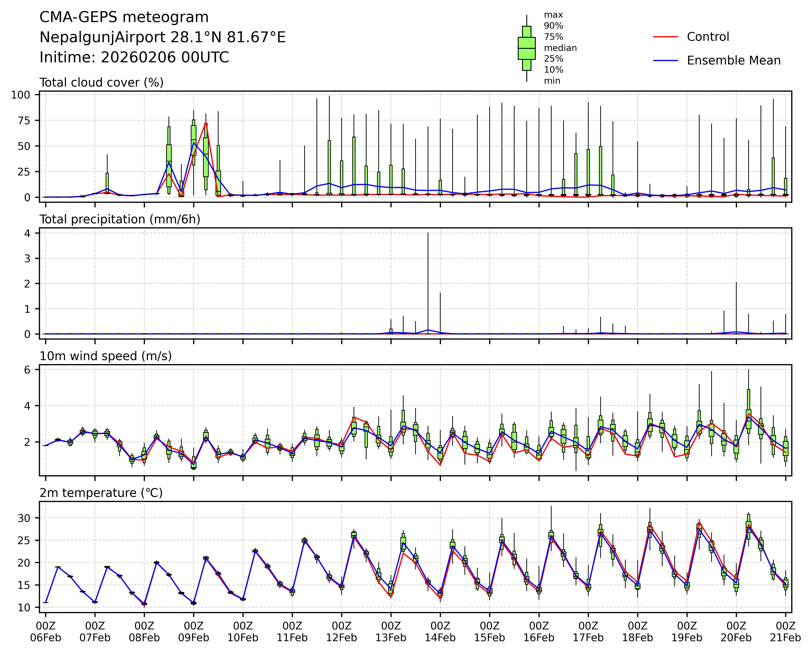
Task: Click the Initime 20260206 00UTC text
Action: click(134, 58)
